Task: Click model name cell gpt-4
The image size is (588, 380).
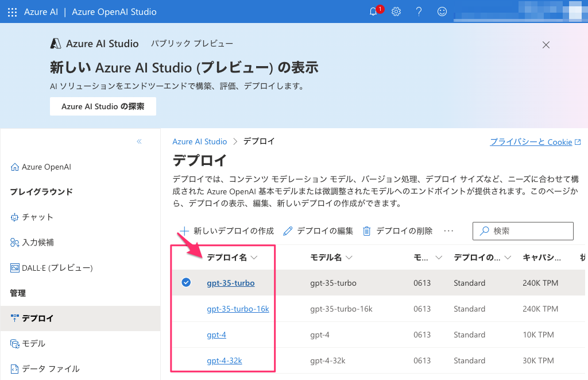Action: click(x=320, y=335)
